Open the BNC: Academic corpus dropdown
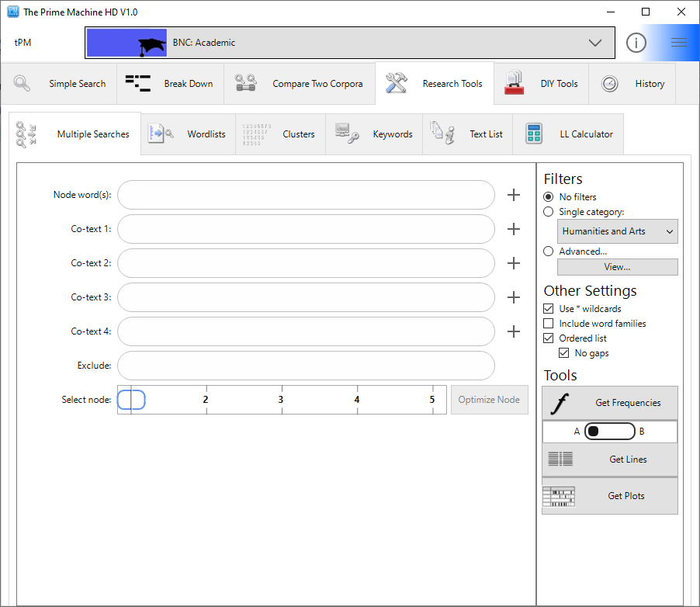Screen dimensions: 700x607 pos(350,43)
